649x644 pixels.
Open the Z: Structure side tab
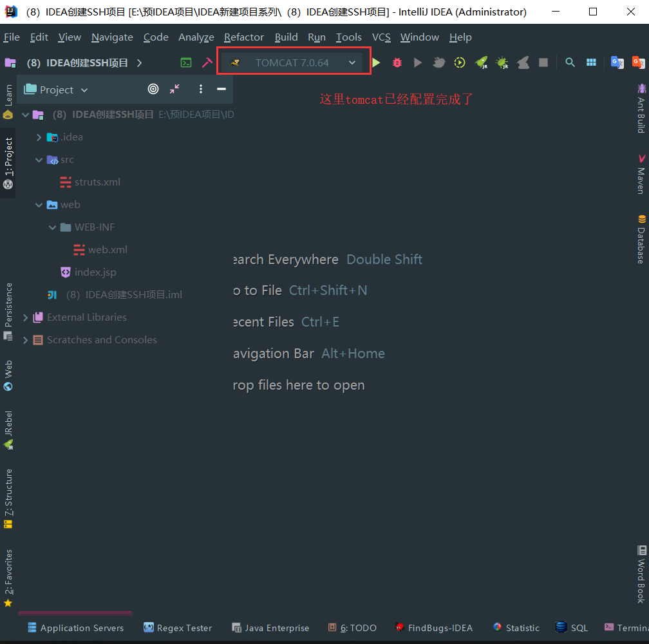click(x=8, y=498)
